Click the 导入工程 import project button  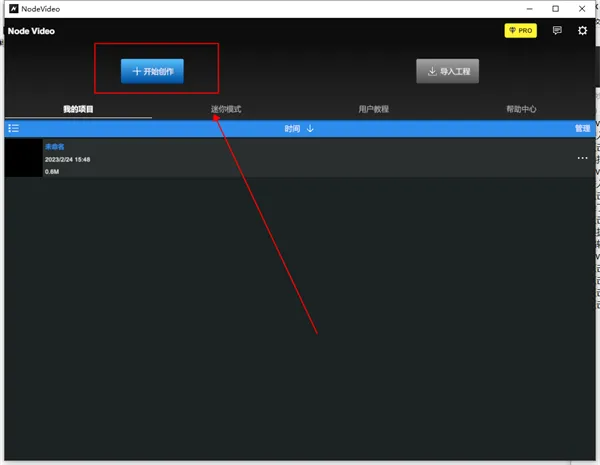pos(447,71)
